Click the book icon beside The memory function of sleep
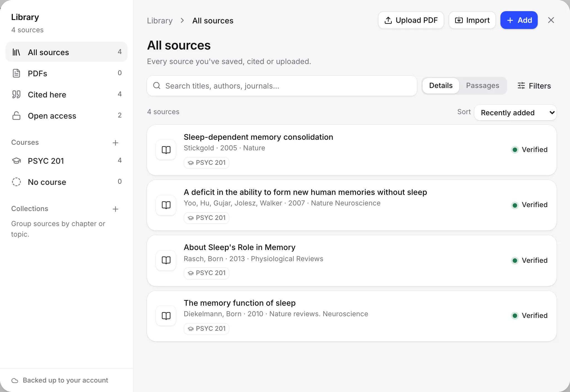 166,316
